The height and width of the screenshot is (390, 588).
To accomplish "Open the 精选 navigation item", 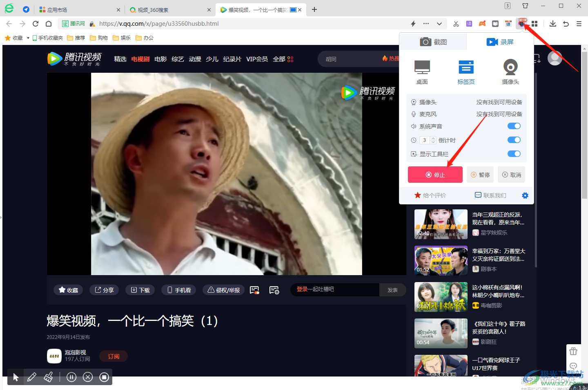I will coord(120,59).
